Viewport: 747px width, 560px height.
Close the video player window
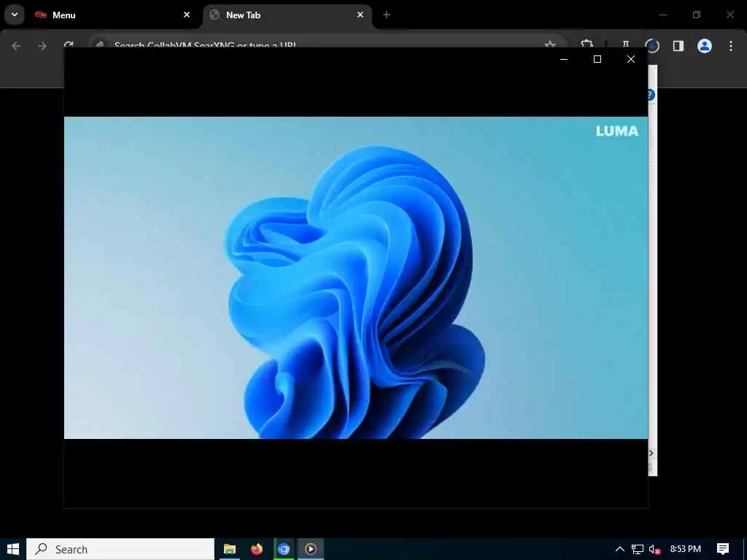tap(631, 59)
